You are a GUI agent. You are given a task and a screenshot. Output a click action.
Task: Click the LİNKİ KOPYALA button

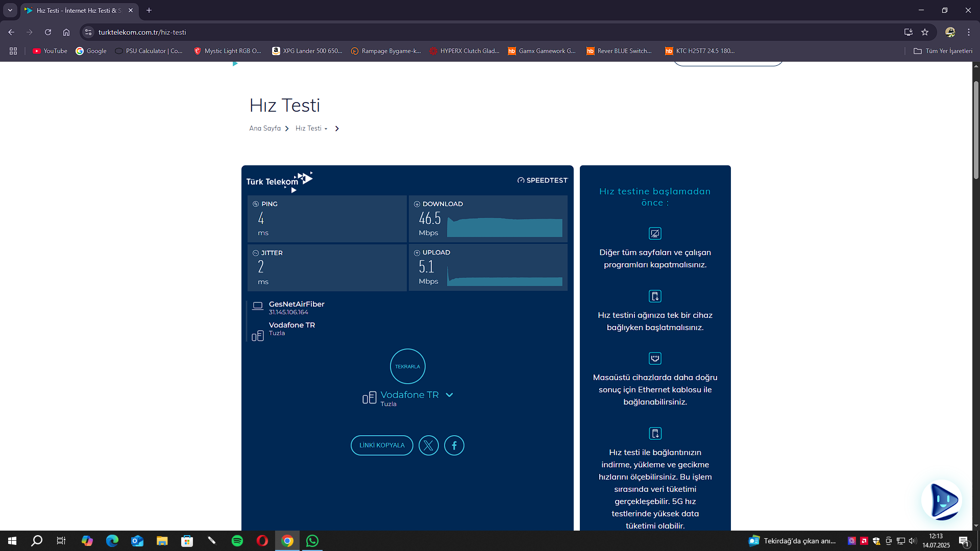(x=382, y=445)
